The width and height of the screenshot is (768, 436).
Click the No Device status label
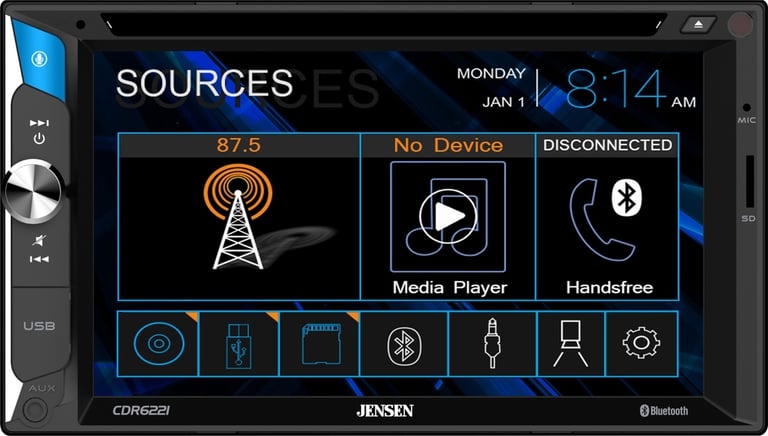click(448, 145)
